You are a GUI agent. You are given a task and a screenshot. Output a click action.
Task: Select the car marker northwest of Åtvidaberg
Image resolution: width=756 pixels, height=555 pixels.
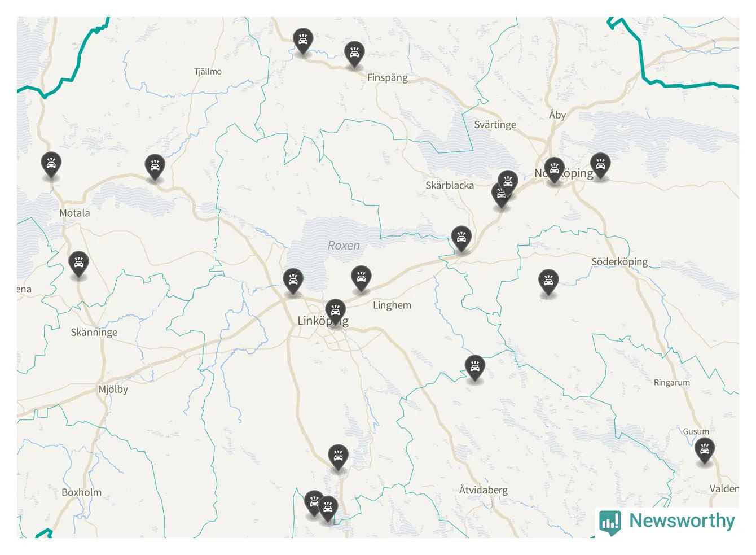tap(475, 368)
